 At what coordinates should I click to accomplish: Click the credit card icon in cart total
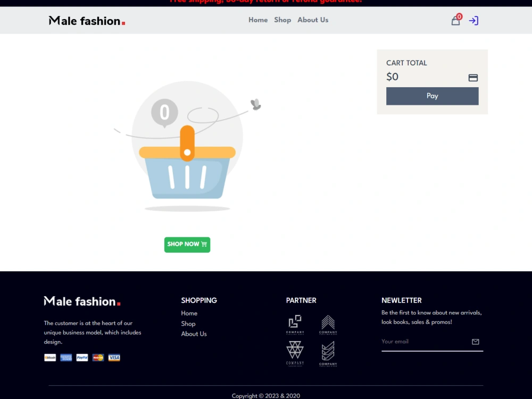point(473,78)
